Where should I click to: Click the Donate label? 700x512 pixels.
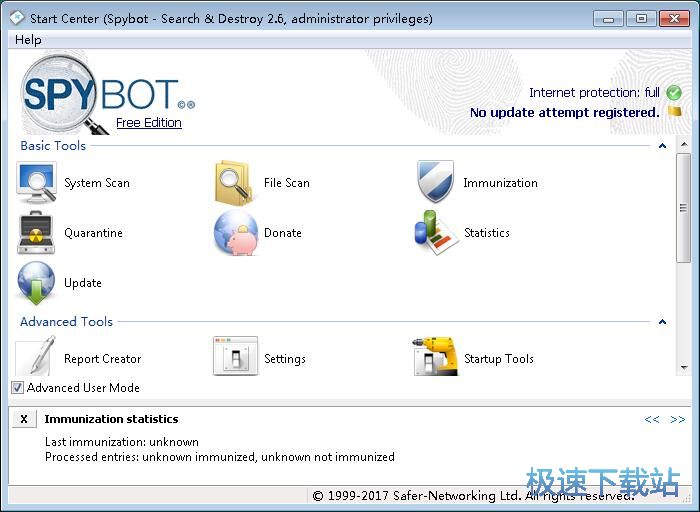click(283, 233)
